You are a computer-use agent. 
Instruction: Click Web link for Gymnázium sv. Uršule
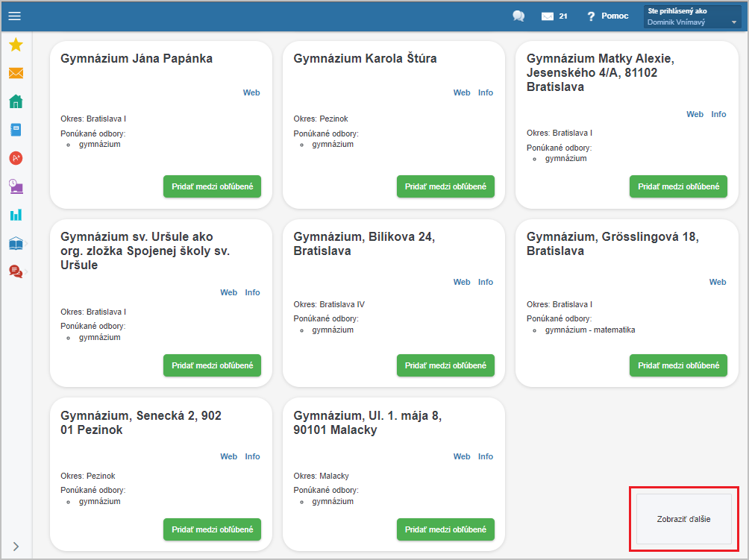228,292
